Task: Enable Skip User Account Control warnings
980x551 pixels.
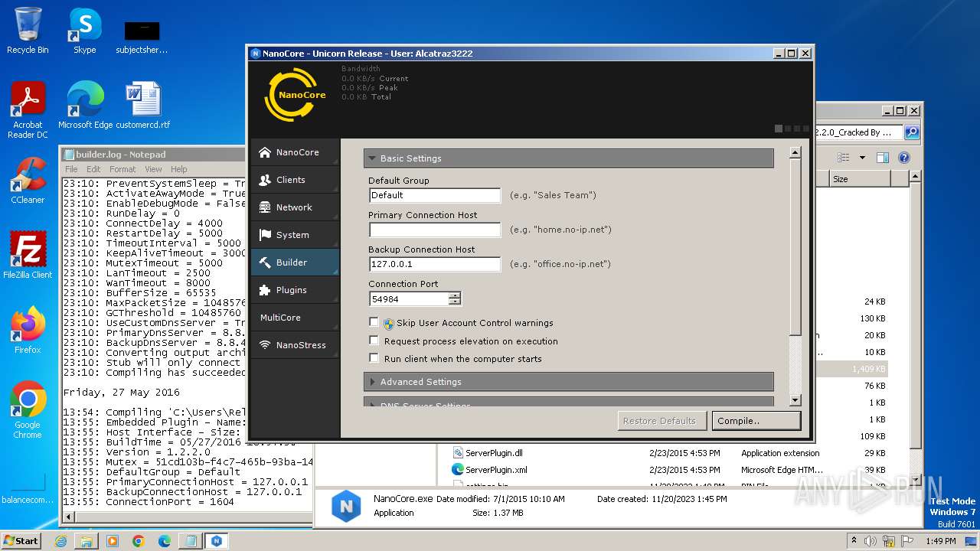Action: pyautogui.click(x=374, y=322)
